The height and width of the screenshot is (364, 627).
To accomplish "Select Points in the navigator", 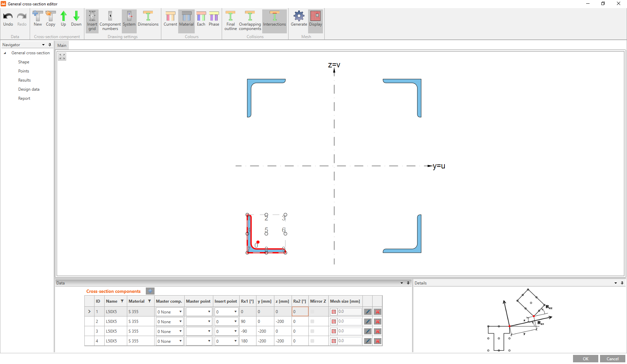I will click(24, 71).
